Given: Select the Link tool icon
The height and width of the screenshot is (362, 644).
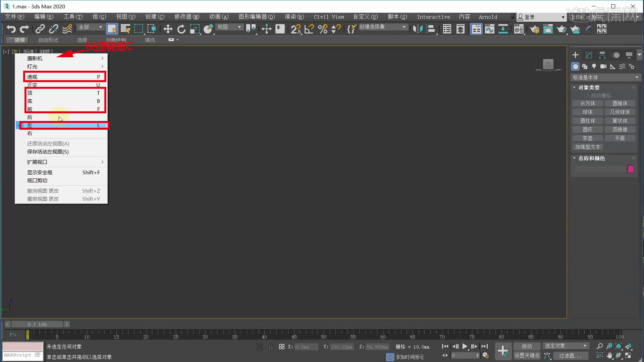Looking at the screenshot, I should coord(40,29).
